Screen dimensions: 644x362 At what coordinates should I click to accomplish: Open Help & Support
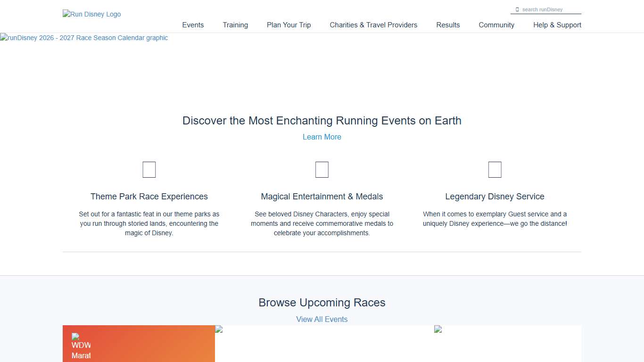pyautogui.click(x=557, y=25)
